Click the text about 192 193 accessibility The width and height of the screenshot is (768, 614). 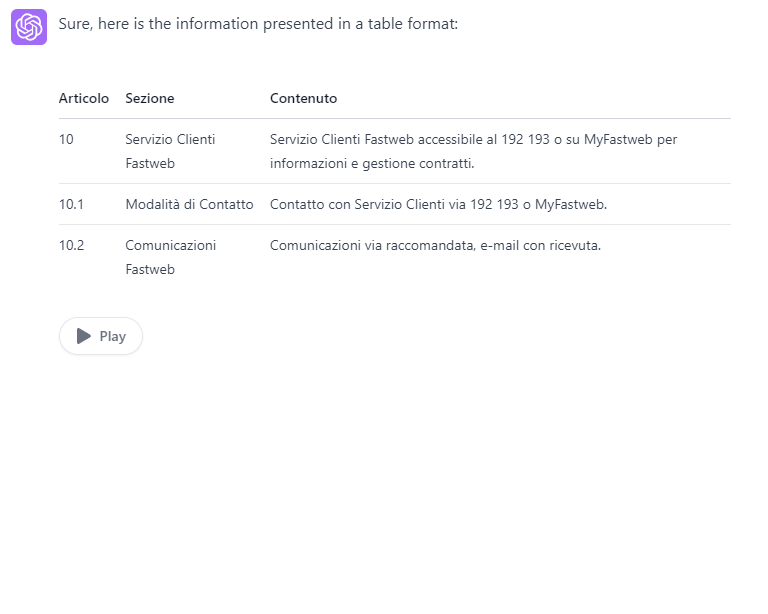(x=474, y=140)
